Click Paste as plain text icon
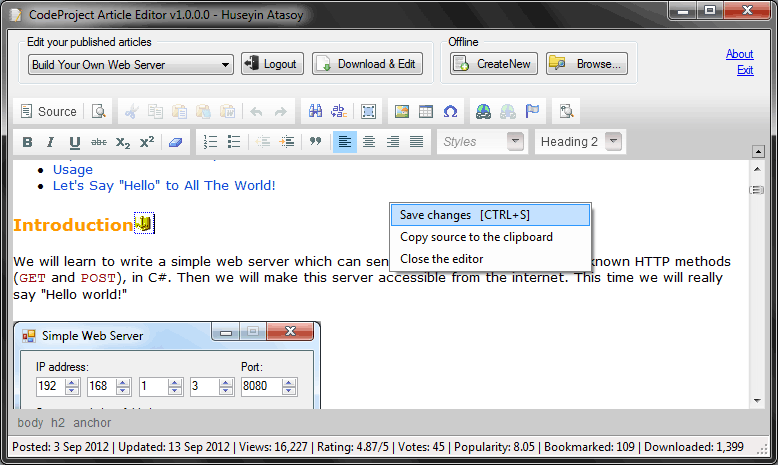 (203, 111)
